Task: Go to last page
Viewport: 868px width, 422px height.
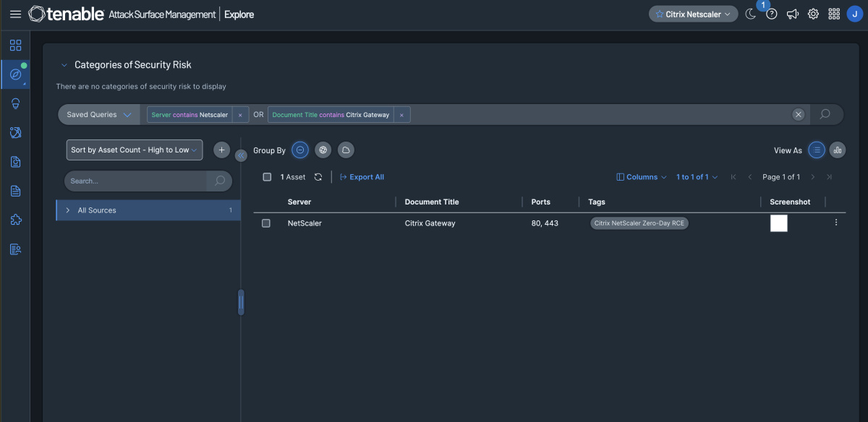Action: pyautogui.click(x=829, y=177)
